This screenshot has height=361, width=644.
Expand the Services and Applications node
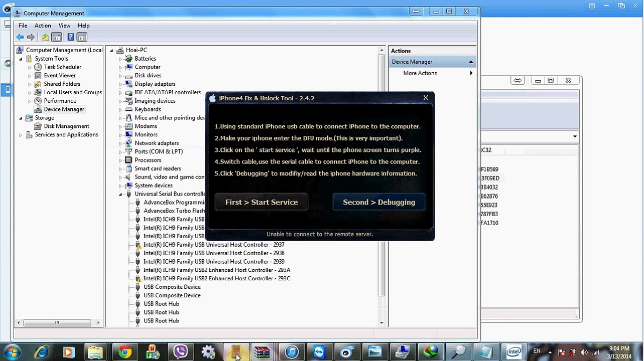[x=21, y=135]
